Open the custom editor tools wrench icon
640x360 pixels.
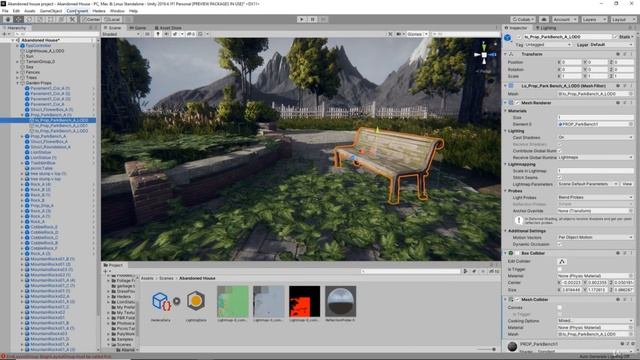[72, 19]
